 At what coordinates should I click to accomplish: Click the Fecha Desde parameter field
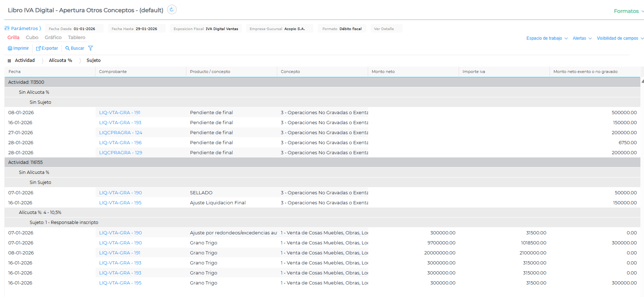(x=74, y=29)
